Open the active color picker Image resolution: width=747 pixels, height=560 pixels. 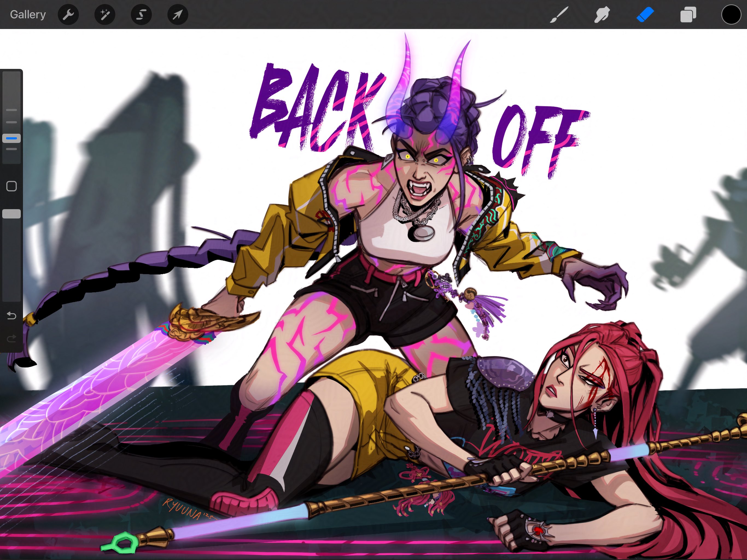pos(731,15)
